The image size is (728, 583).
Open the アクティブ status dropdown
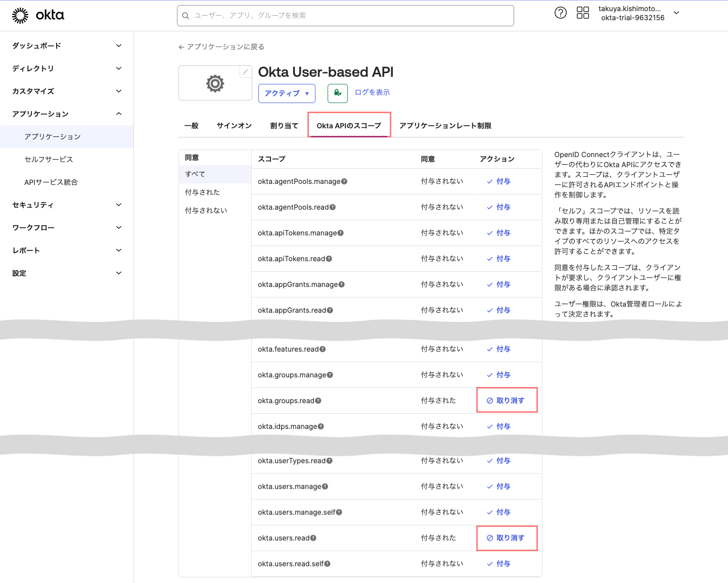[286, 93]
